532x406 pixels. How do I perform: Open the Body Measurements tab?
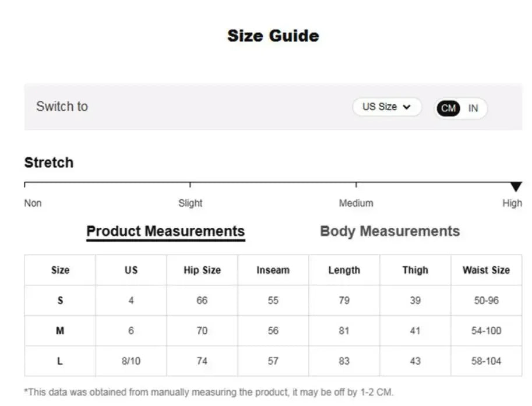click(390, 231)
